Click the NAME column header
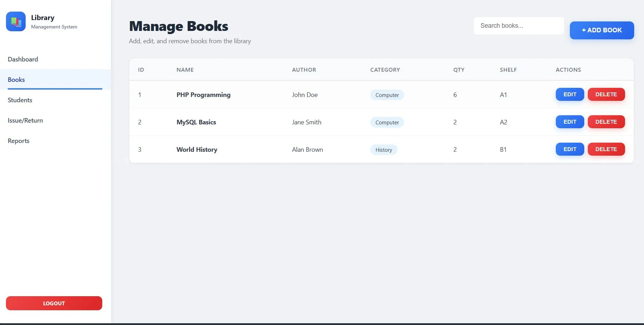The width and height of the screenshot is (644, 325). (x=185, y=70)
